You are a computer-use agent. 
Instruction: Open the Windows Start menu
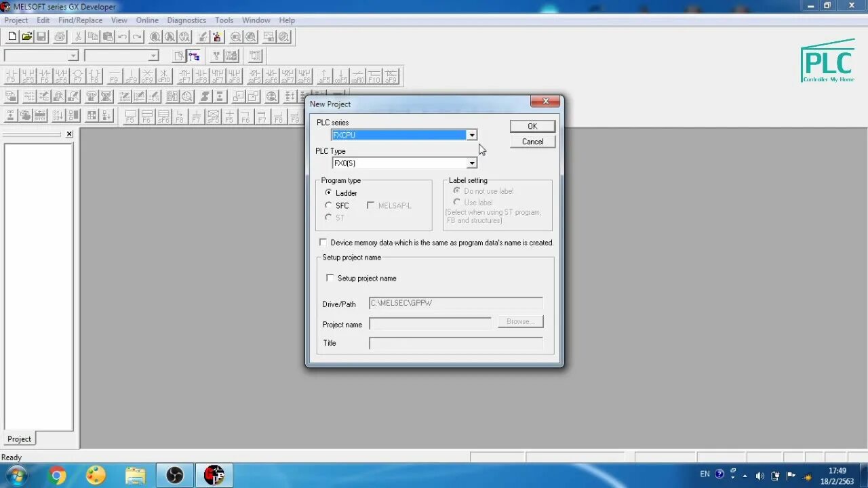click(16, 475)
